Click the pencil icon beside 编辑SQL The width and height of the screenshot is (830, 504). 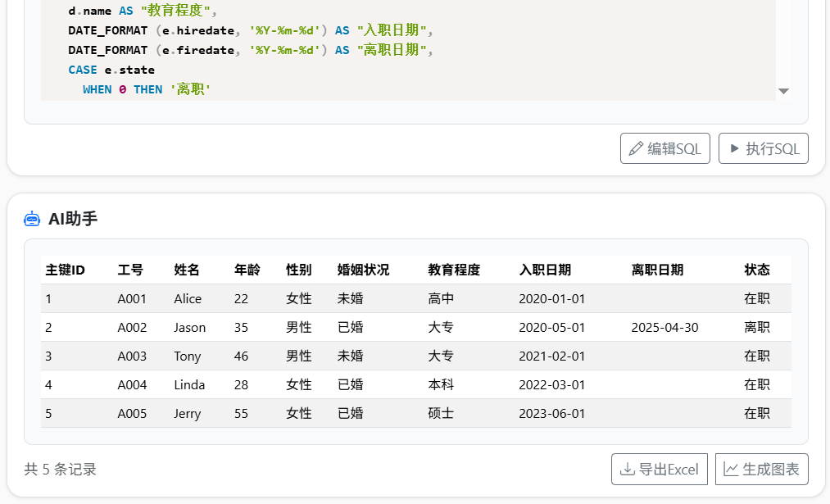(x=637, y=148)
